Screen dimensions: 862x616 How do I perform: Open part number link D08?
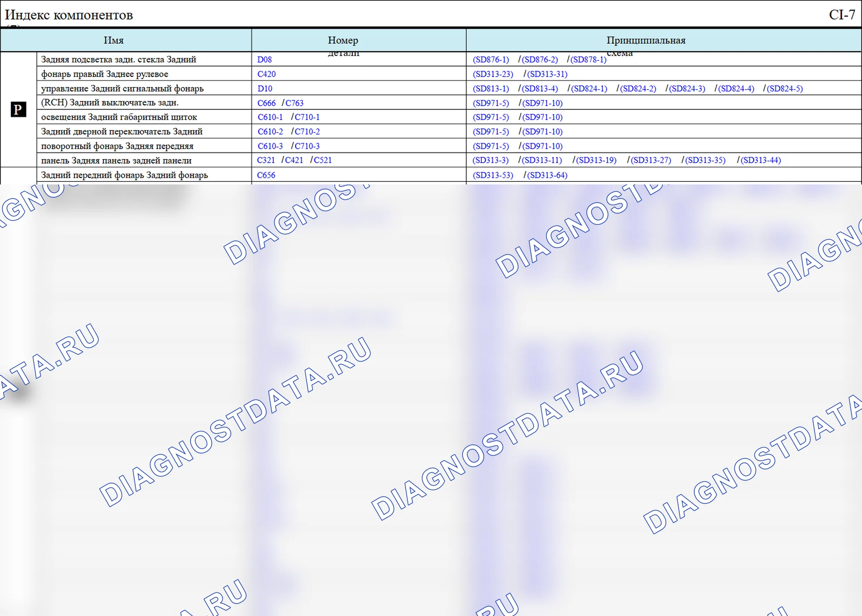(x=264, y=60)
